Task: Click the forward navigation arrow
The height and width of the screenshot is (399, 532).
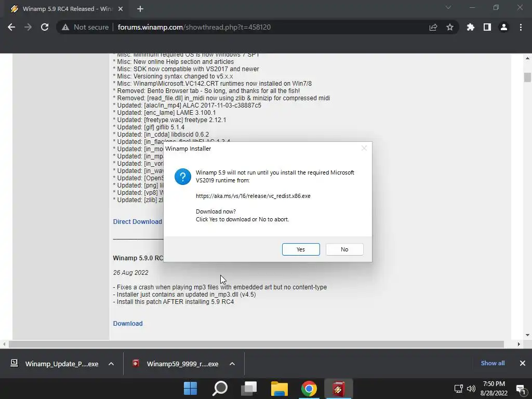Action: click(x=28, y=27)
